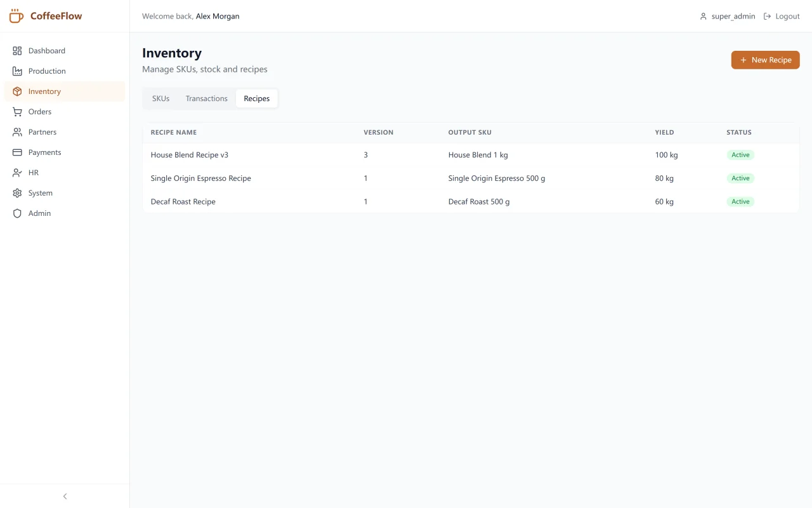
Task: Click output SKU Single Origin Espresso 500 g
Action: pyautogui.click(x=497, y=178)
